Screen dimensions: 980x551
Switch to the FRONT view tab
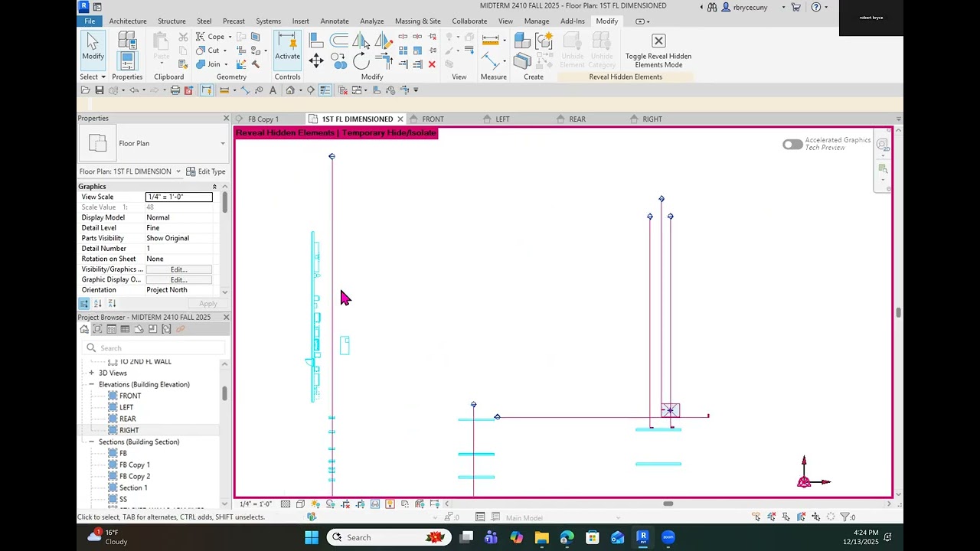[433, 119]
